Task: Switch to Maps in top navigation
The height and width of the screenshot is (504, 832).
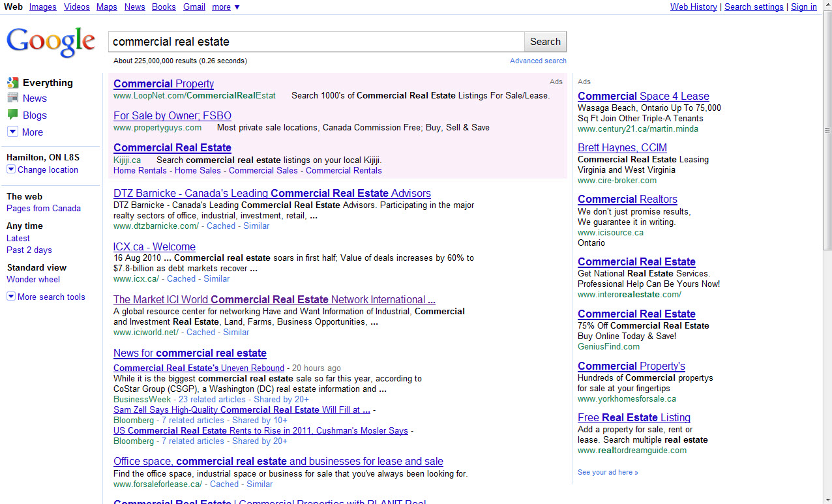Action: (x=107, y=7)
